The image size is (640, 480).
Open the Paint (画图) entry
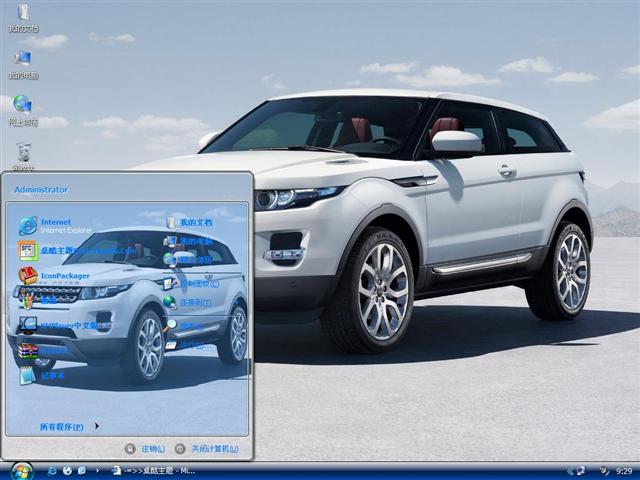[38, 300]
